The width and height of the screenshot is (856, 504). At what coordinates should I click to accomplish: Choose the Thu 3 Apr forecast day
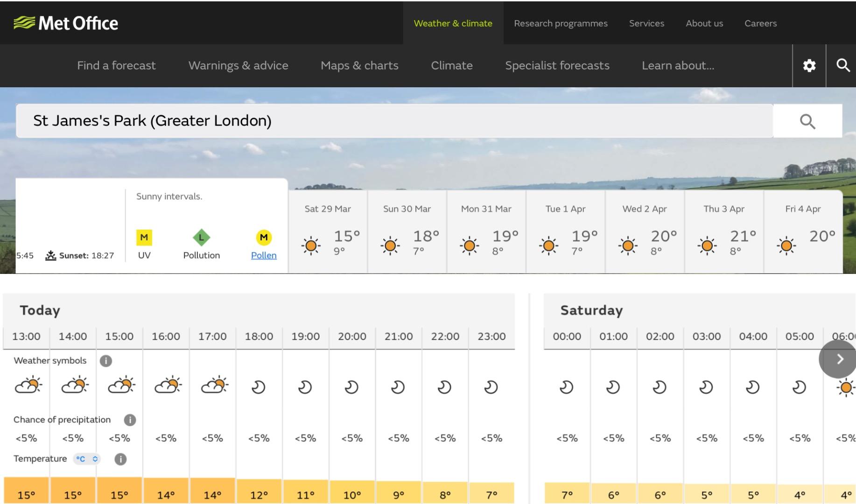click(x=724, y=231)
